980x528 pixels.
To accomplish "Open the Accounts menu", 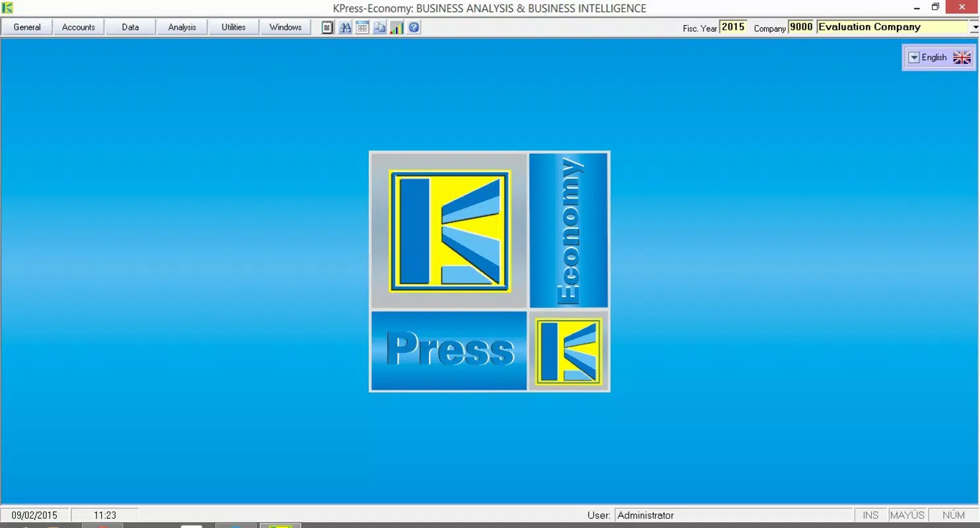I will point(79,27).
